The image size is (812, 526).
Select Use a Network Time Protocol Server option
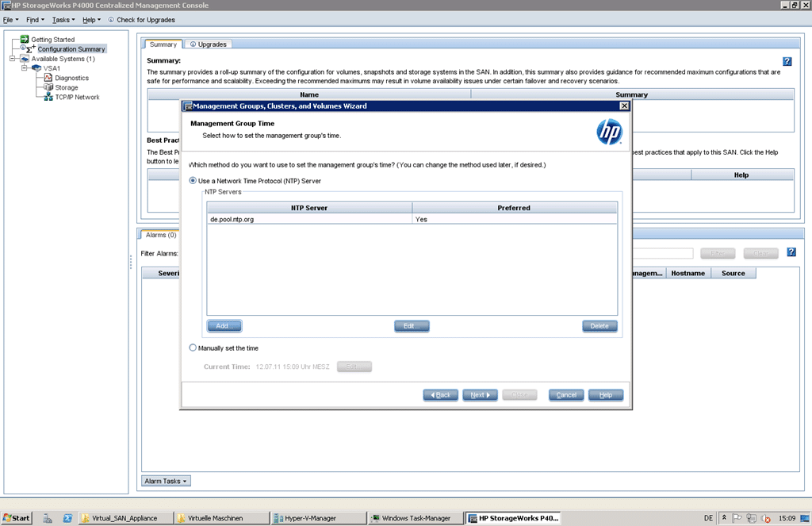193,181
